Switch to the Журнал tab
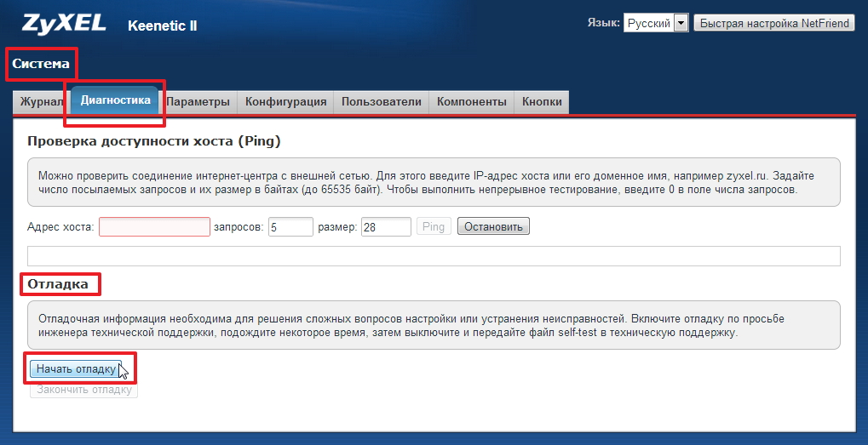The image size is (868, 445). coord(40,102)
